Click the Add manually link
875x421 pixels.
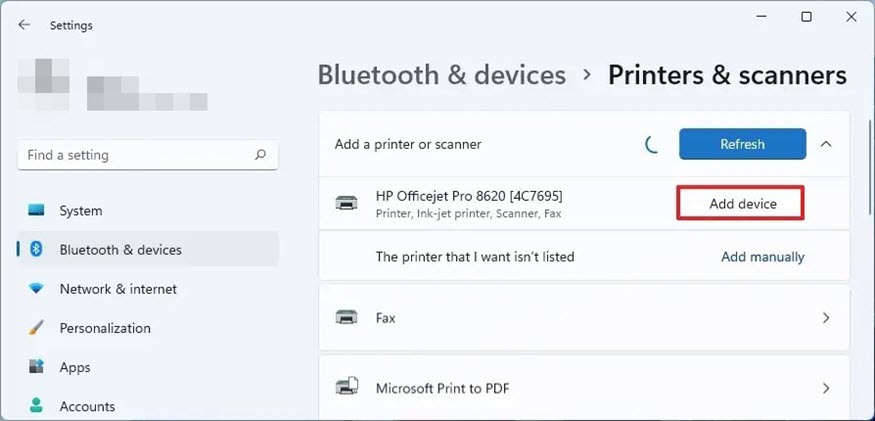(762, 257)
